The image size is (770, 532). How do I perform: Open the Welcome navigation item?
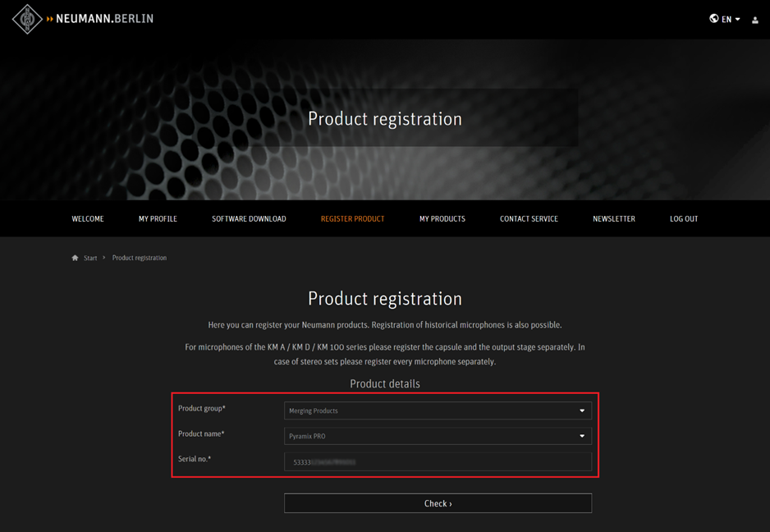tap(88, 219)
